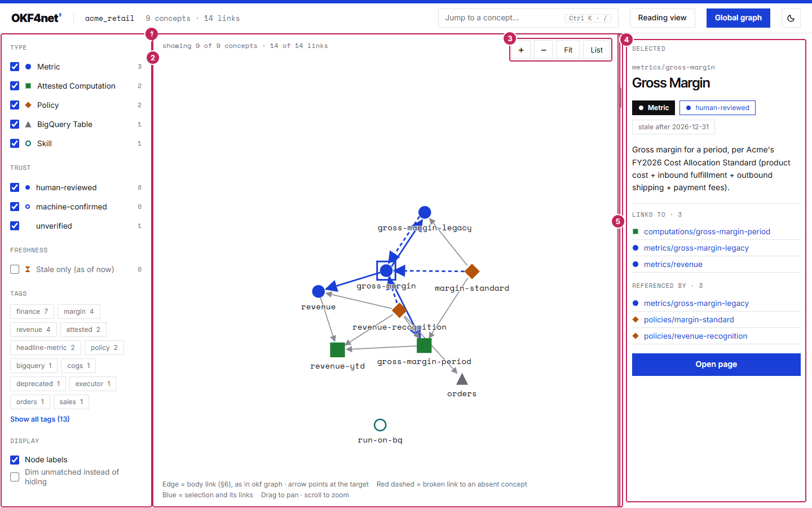Image resolution: width=812 pixels, height=508 pixels.
Task: Select the run-on-bq skill ring node
Action: pos(380,424)
